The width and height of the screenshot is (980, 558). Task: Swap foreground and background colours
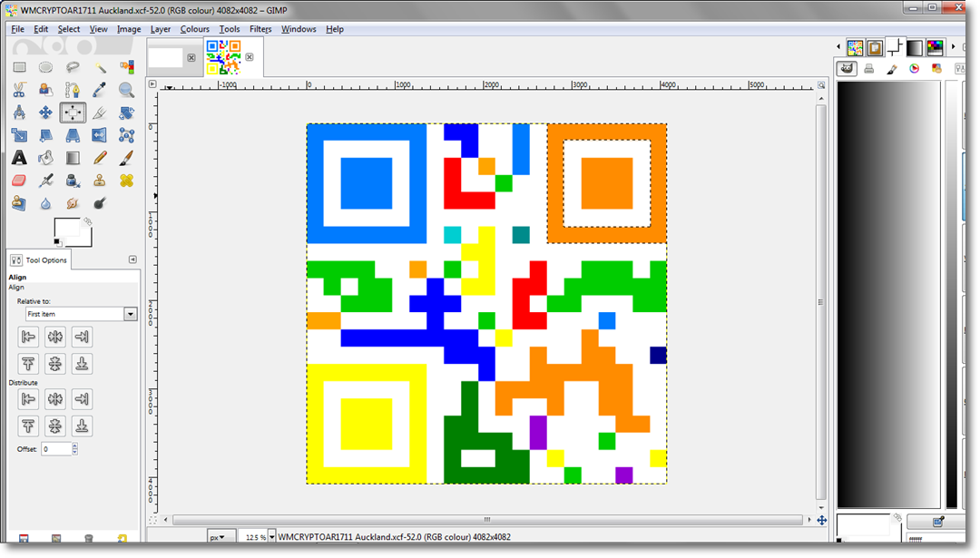[x=87, y=221]
